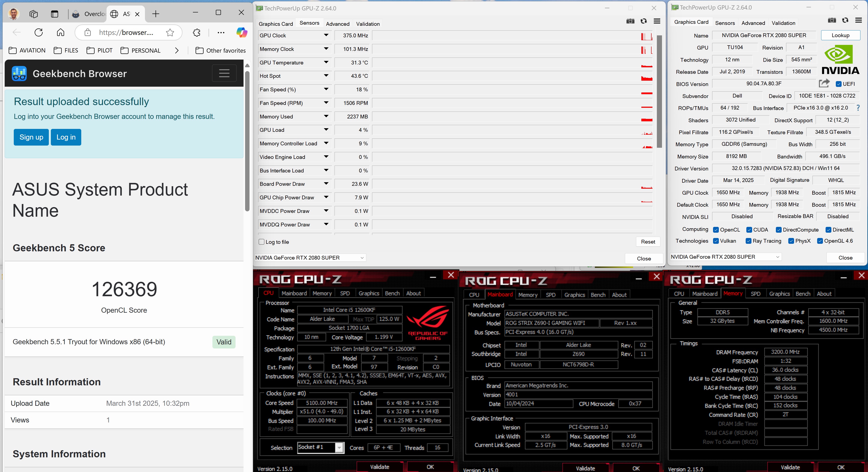Open the workspaces icon in Edge
Screen dimensions: 868x472
[x=34, y=14]
